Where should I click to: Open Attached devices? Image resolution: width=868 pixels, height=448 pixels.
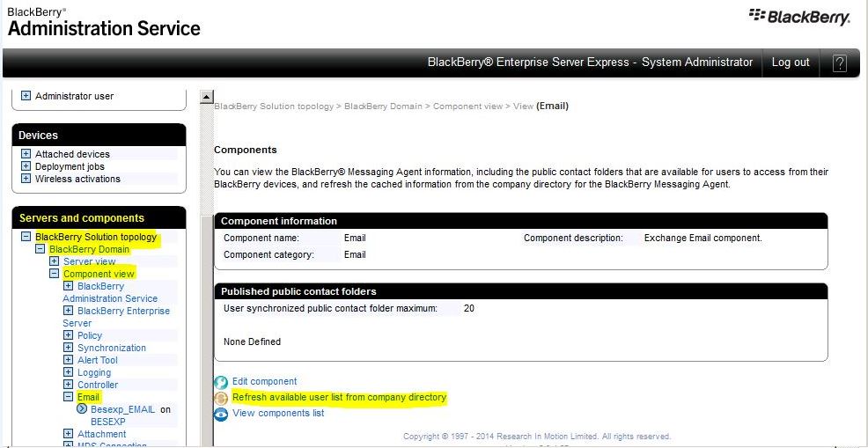[x=72, y=154]
